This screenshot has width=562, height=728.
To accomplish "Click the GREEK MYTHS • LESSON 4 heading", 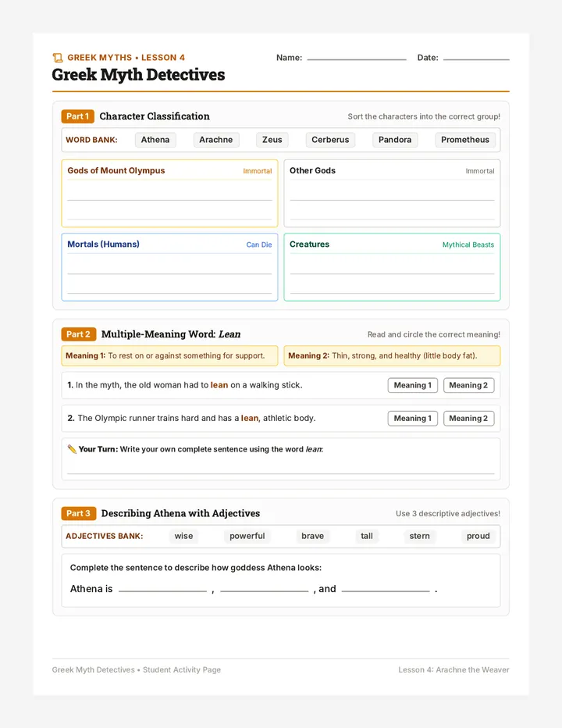I will coord(126,58).
